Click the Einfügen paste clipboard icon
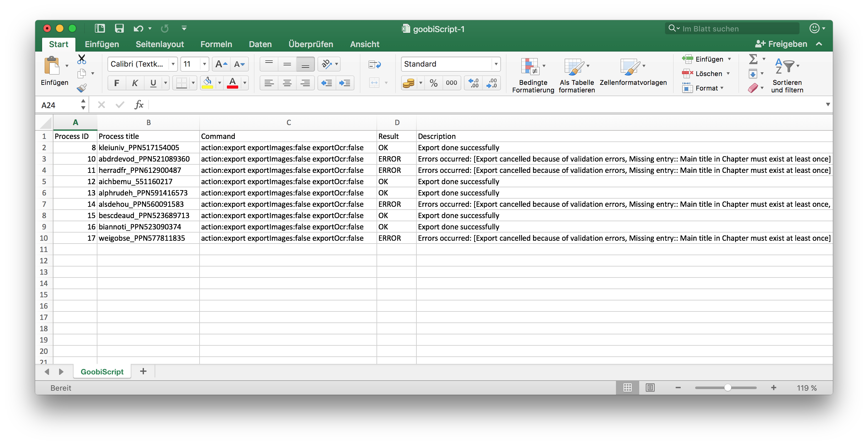The width and height of the screenshot is (868, 445). (52, 65)
